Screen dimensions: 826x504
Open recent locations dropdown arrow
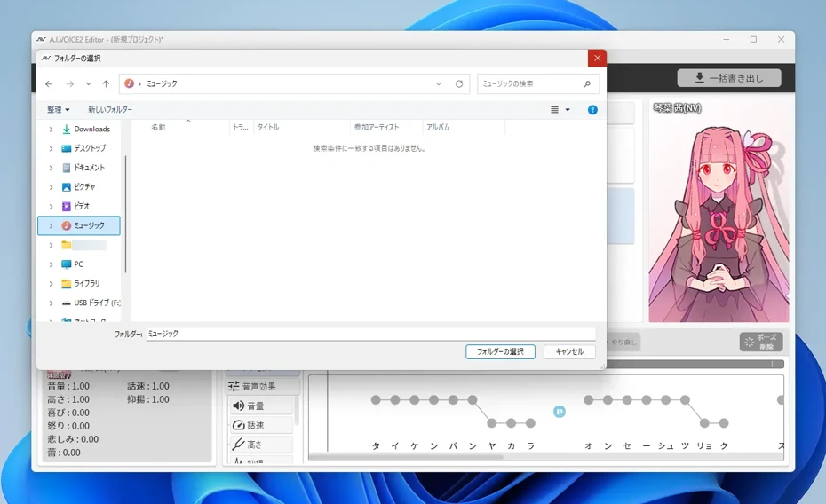point(88,83)
